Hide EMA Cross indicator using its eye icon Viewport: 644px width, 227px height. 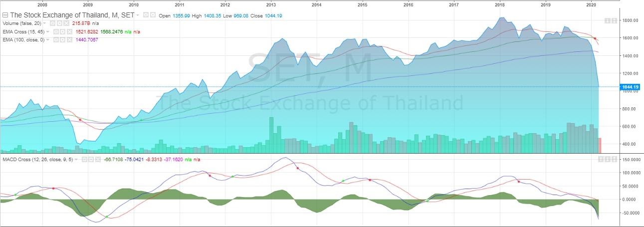coord(56,32)
